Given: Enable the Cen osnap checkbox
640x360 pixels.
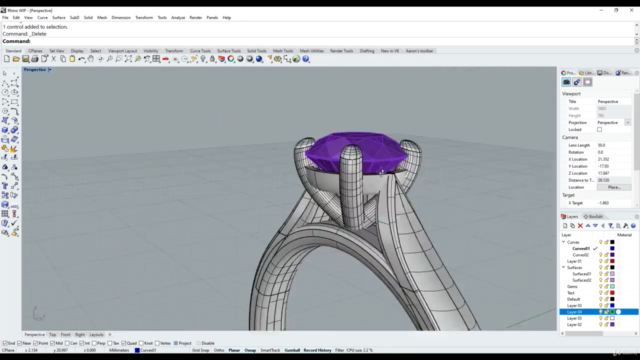Looking at the screenshot, I should tap(67, 343).
